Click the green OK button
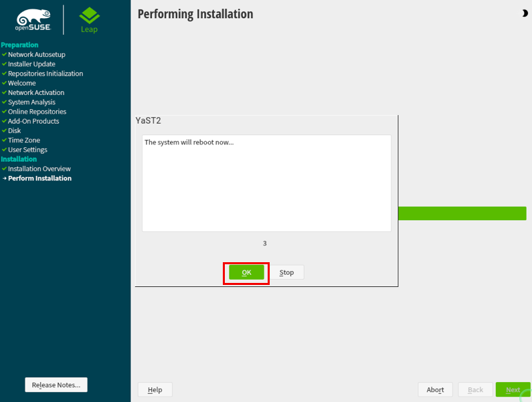Screen dimensions: 532x402 246,272
